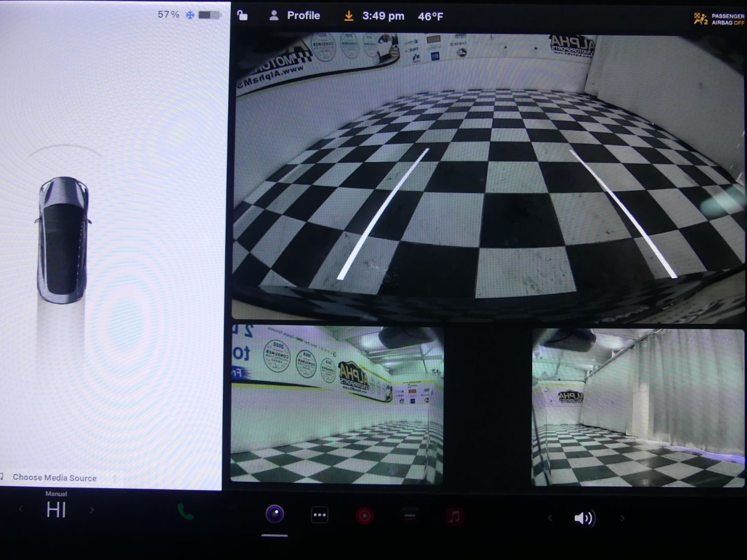Switch climate from Manual mode
Image resolution: width=747 pixels, height=560 pixels.
57,494
